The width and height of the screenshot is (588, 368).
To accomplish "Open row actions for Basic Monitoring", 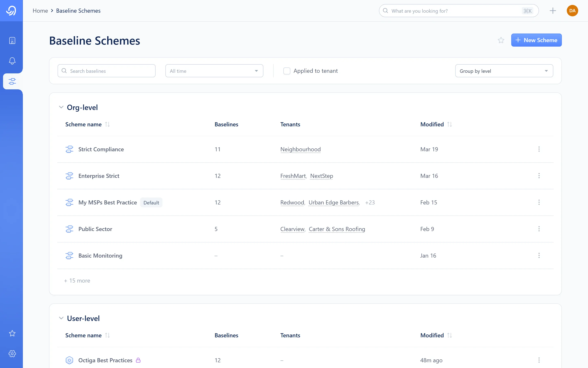I will [x=539, y=255].
